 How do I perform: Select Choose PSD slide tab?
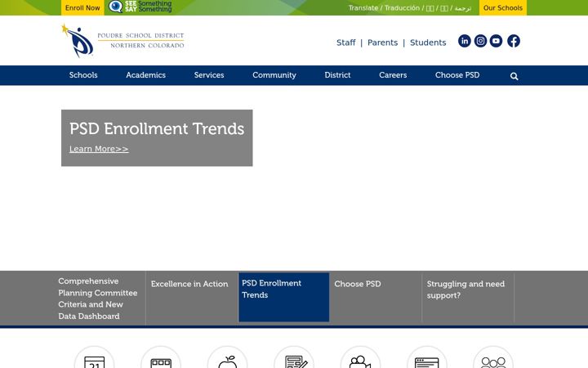click(x=376, y=298)
